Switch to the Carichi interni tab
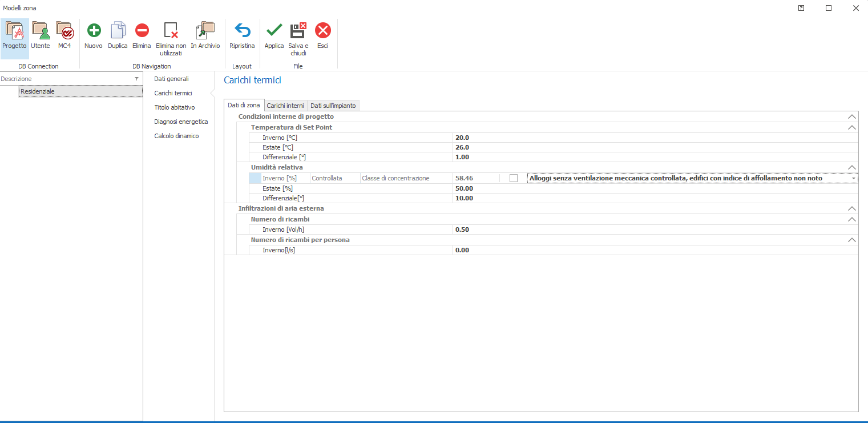The width and height of the screenshot is (868, 423). click(285, 106)
